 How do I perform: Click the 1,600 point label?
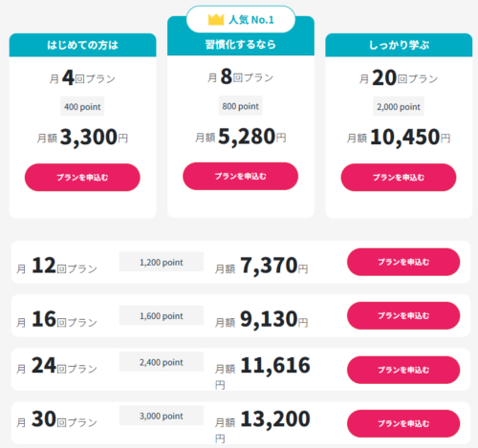tap(162, 315)
